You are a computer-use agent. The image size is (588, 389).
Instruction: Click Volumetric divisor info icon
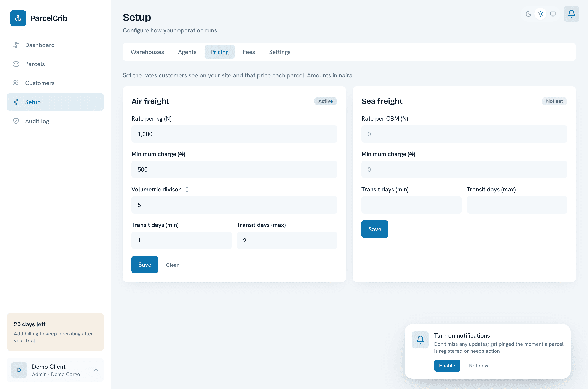(187, 190)
